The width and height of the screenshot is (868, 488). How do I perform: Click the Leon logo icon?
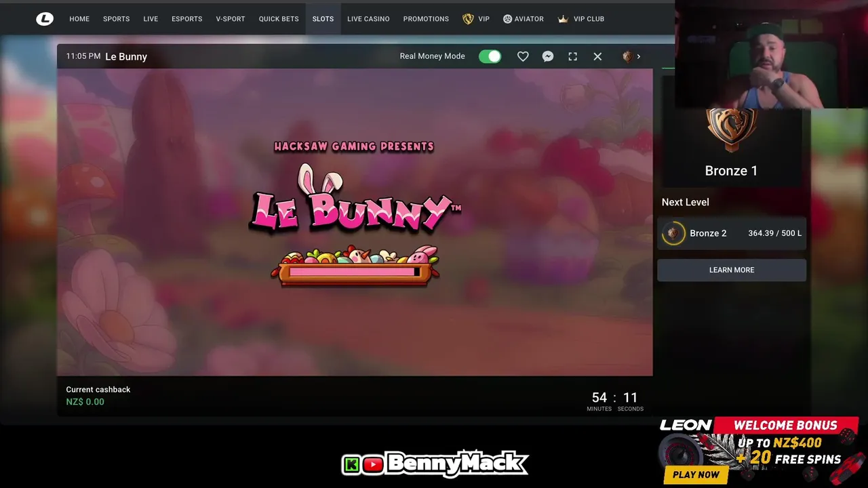click(x=45, y=19)
